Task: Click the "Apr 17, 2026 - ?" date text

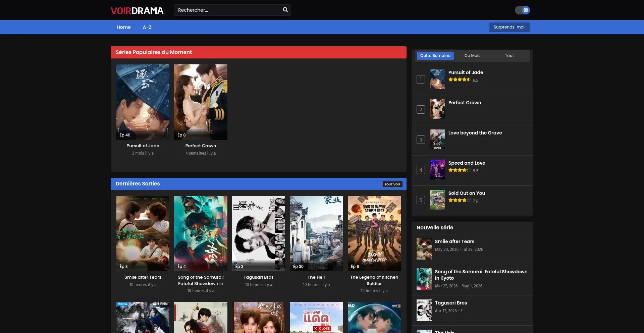Action: (x=449, y=311)
